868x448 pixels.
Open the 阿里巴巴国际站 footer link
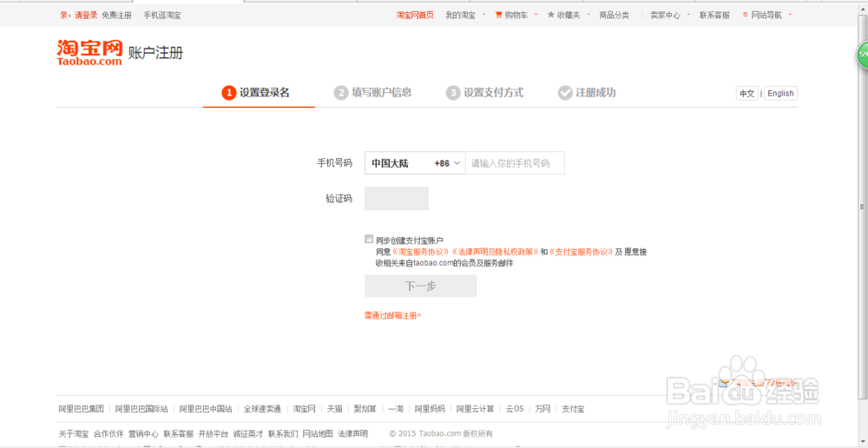point(141,409)
